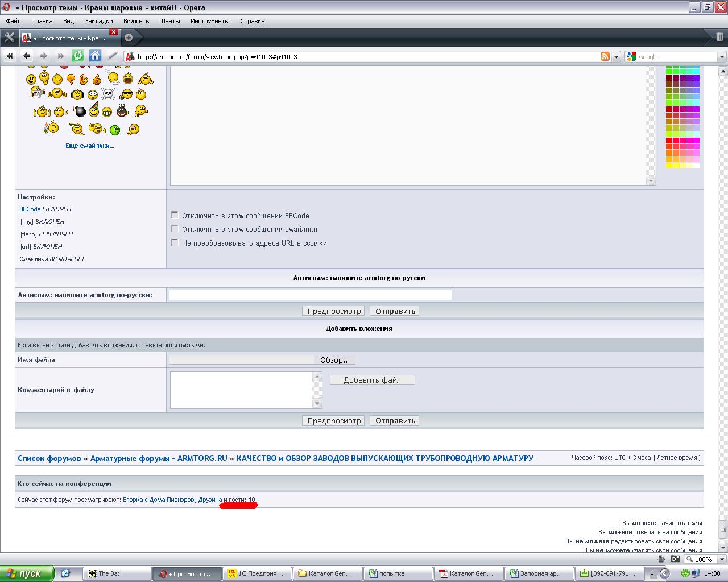Check 'Отключить в этом сообщении BBCode'

point(175,215)
